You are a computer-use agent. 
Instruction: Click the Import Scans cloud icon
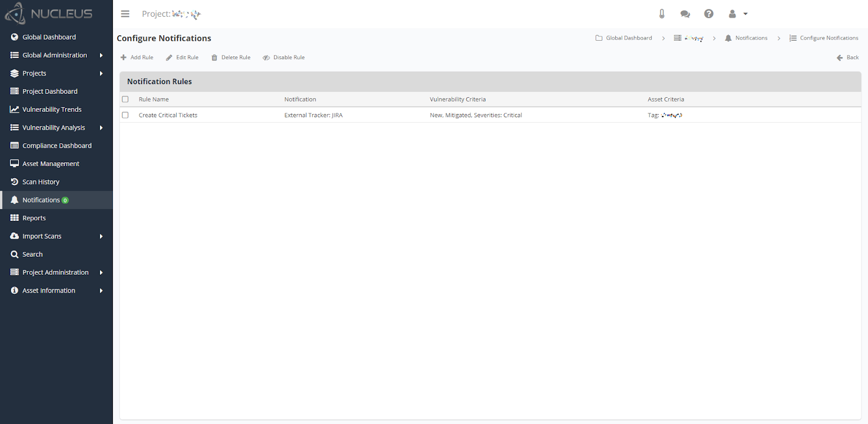tap(15, 236)
